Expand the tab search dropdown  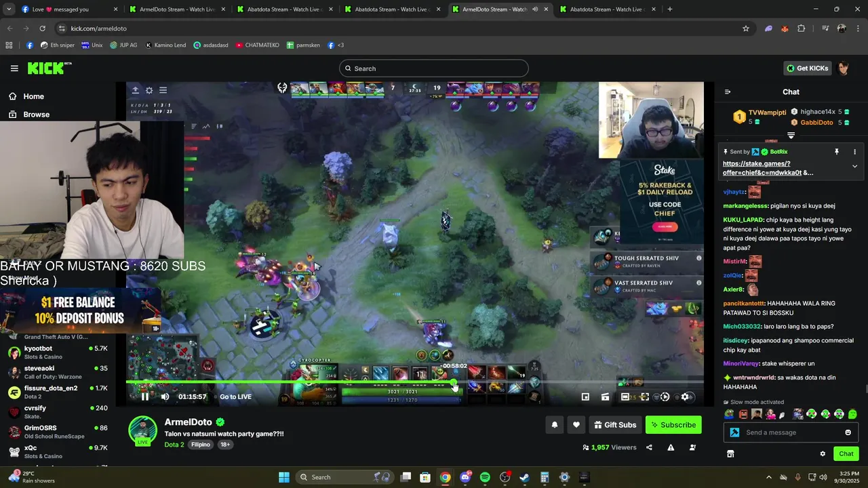(x=8, y=9)
